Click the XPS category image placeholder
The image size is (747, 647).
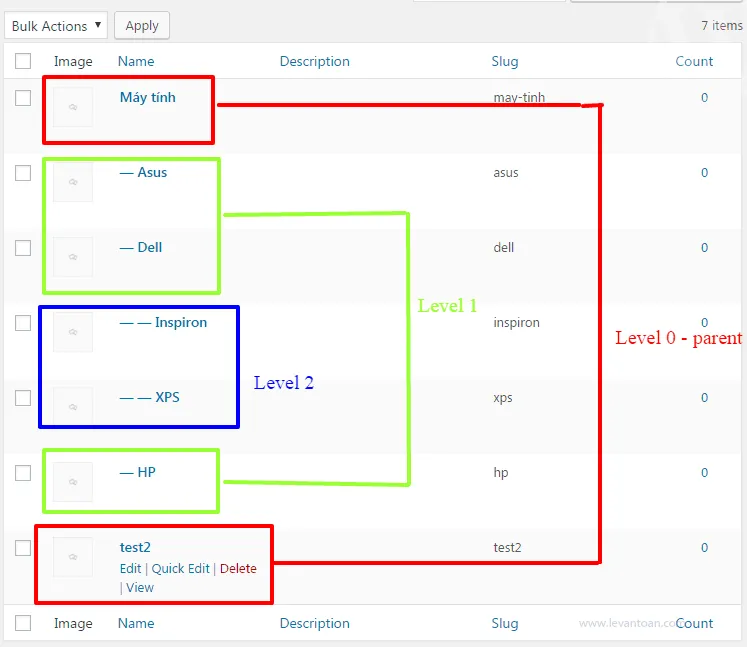[73, 407]
